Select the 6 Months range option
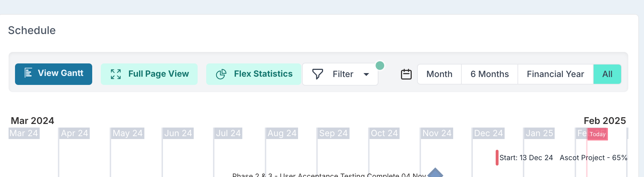644x177 pixels. pos(490,74)
